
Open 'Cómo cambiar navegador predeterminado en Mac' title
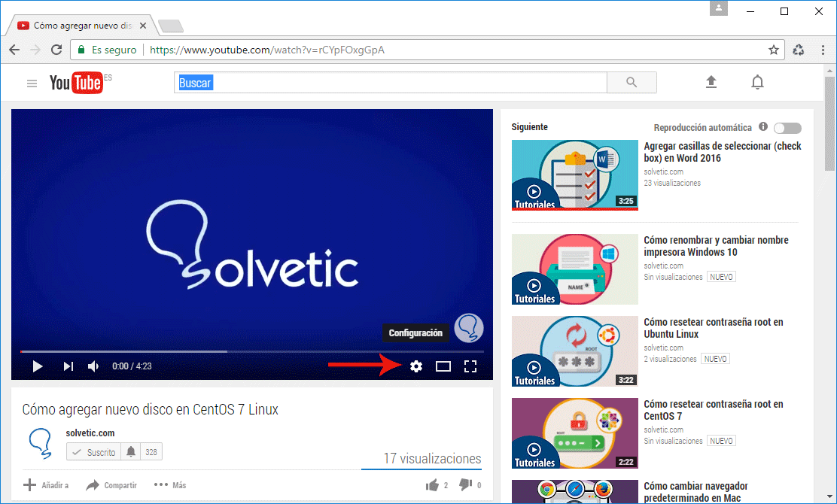[x=695, y=492]
